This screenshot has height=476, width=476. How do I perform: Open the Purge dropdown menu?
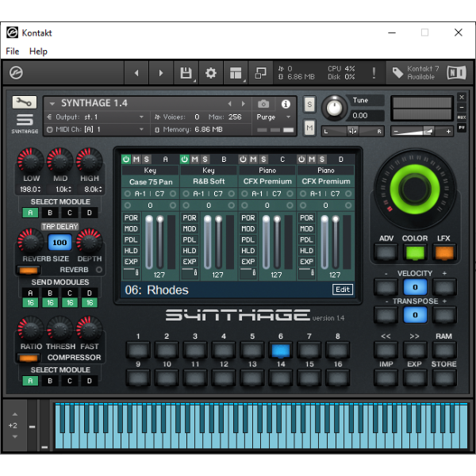coord(273,117)
